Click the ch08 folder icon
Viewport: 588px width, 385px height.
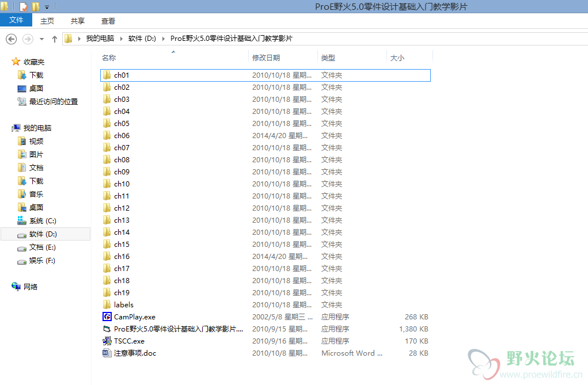107,160
